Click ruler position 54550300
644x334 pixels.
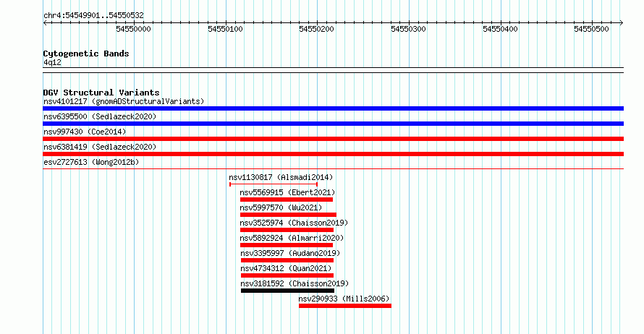point(408,29)
